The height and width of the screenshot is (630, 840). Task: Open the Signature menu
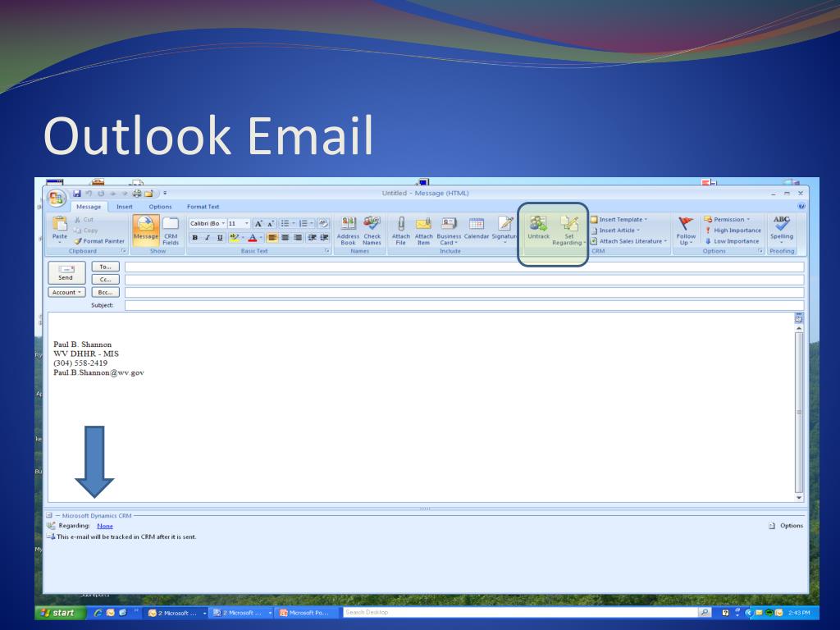[x=504, y=231]
